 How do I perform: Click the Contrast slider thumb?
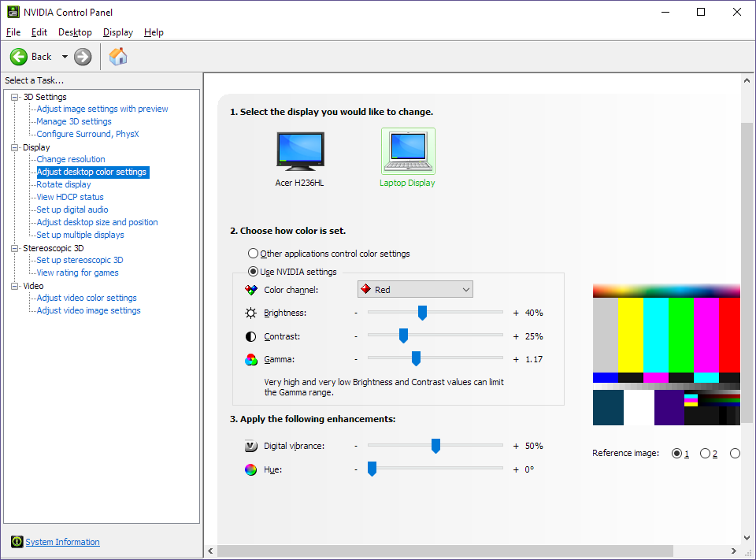coord(403,336)
